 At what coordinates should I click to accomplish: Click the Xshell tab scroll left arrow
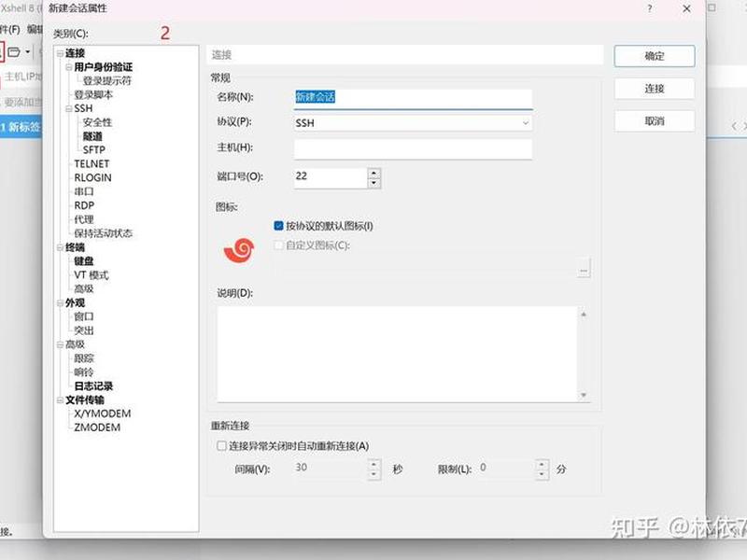(734, 126)
